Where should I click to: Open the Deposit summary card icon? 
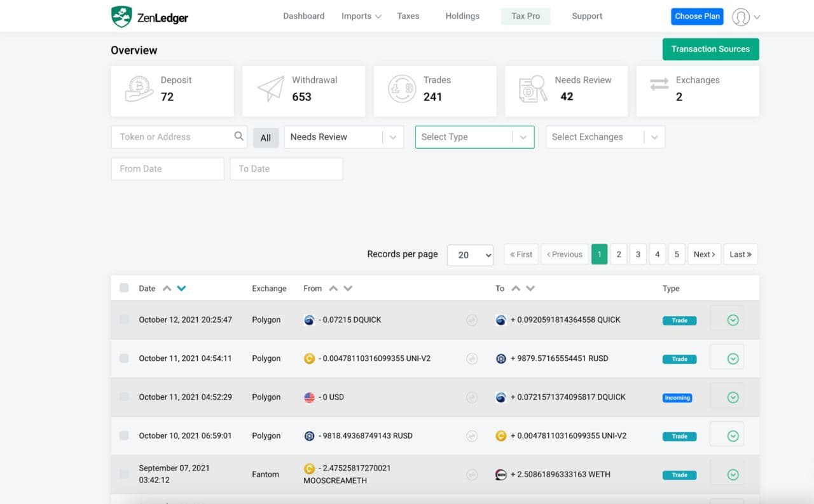(139, 90)
